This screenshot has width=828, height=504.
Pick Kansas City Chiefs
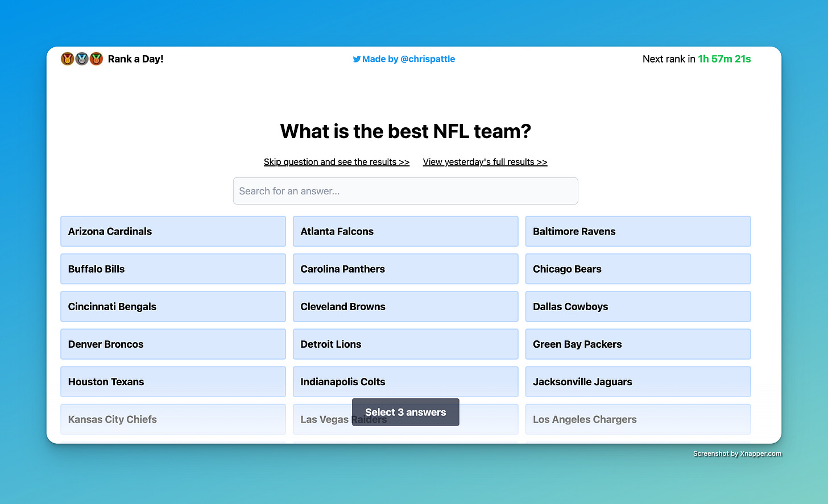(x=173, y=419)
